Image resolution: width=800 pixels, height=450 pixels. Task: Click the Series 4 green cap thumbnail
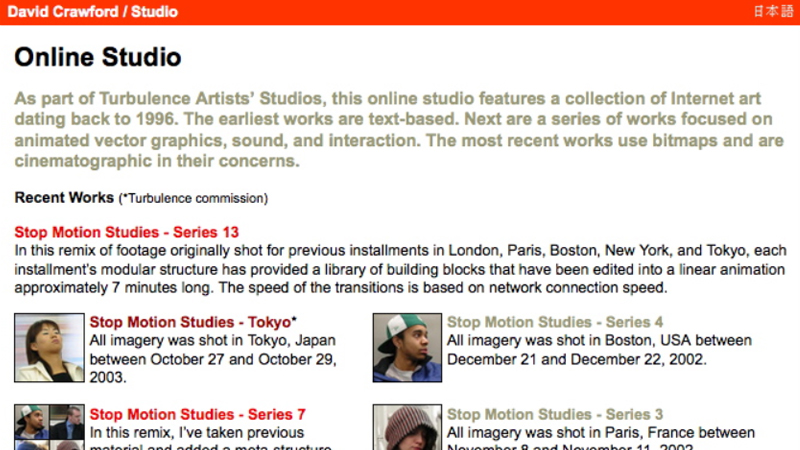pyautogui.click(x=407, y=348)
